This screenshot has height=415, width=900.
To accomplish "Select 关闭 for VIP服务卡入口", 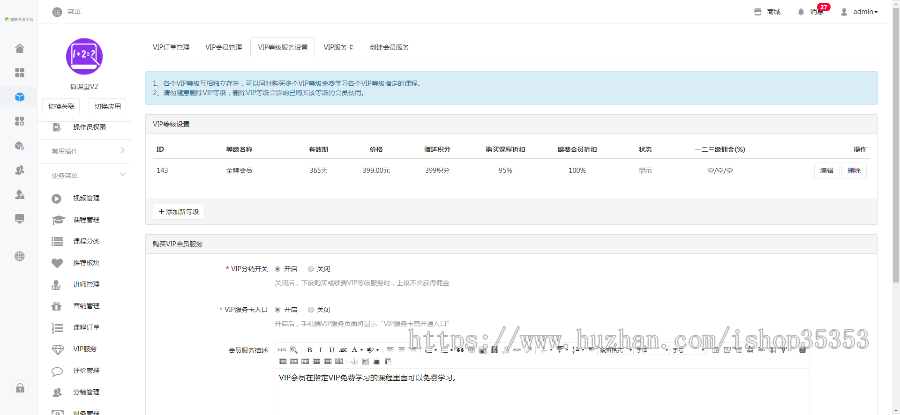I will (311, 309).
